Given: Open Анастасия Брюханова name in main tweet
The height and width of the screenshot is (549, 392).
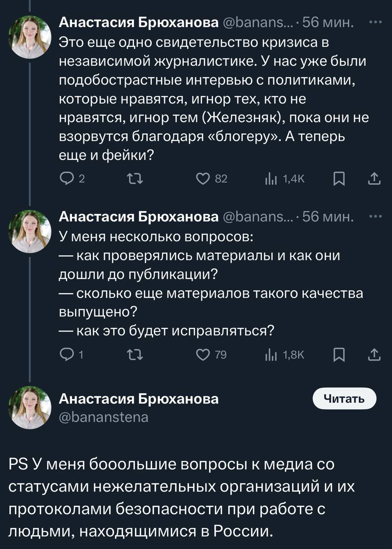Looking at the screenshot, I should click(138, 399).
